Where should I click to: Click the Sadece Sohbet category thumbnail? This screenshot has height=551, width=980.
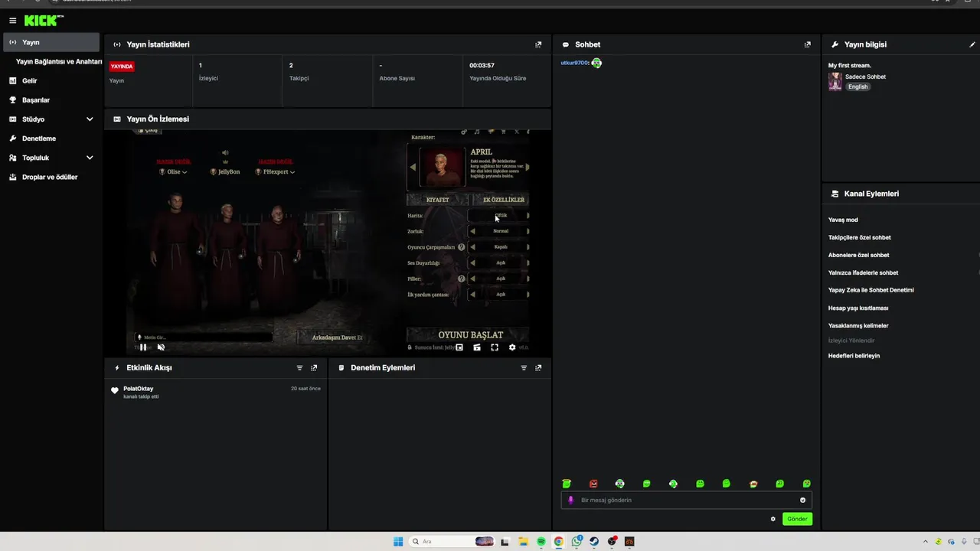pos(835,82)
